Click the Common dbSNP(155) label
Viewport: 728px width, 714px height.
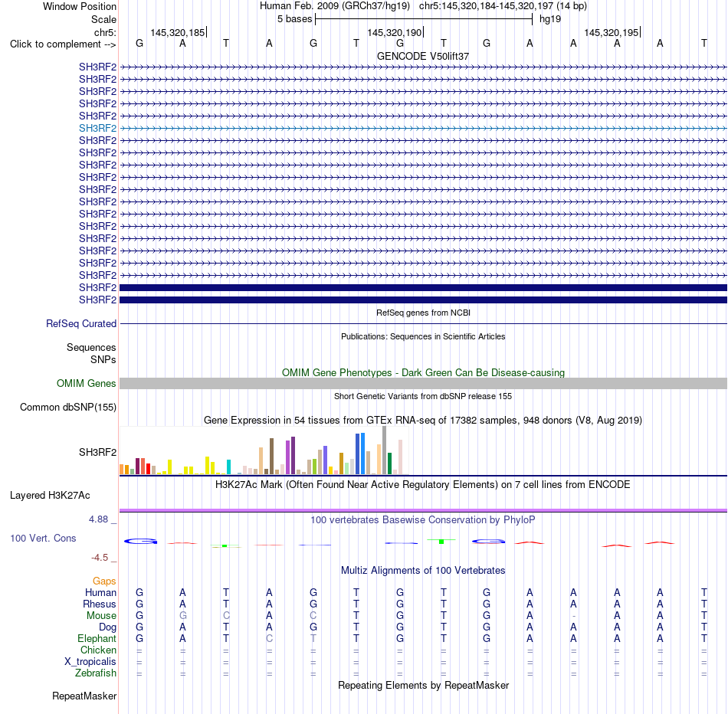click(68, 407)
